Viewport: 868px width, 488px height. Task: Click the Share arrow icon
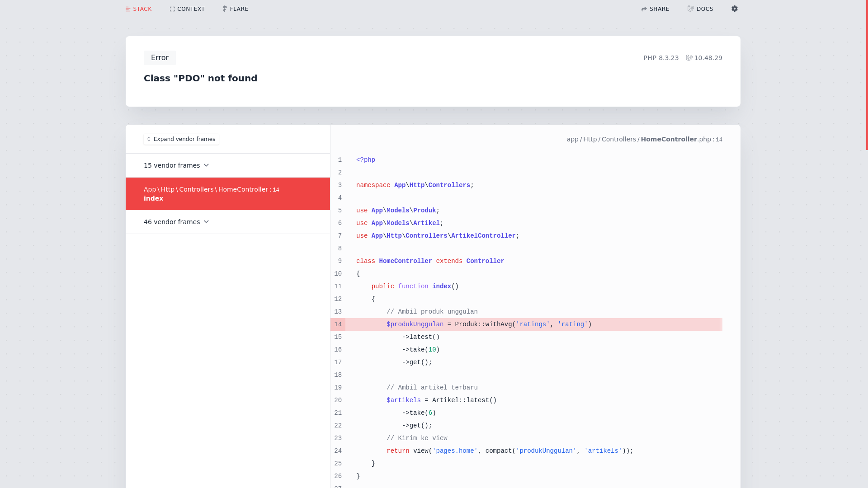pyautogui.click(x=644, y=9)
